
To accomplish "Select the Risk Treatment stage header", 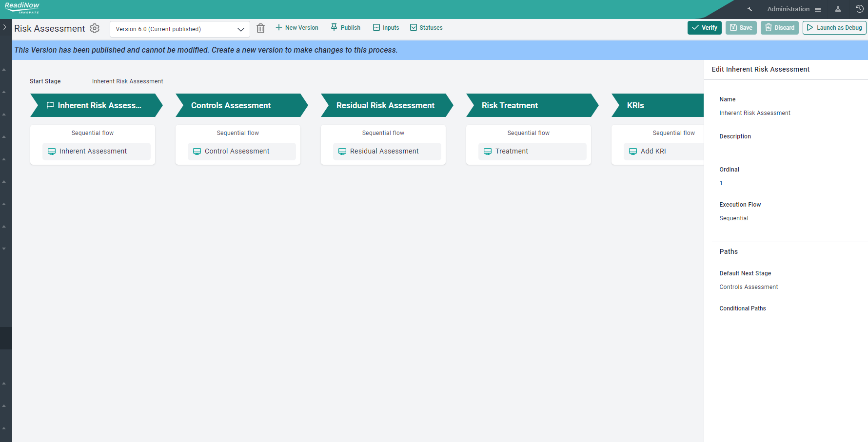I will coord(533,105).
